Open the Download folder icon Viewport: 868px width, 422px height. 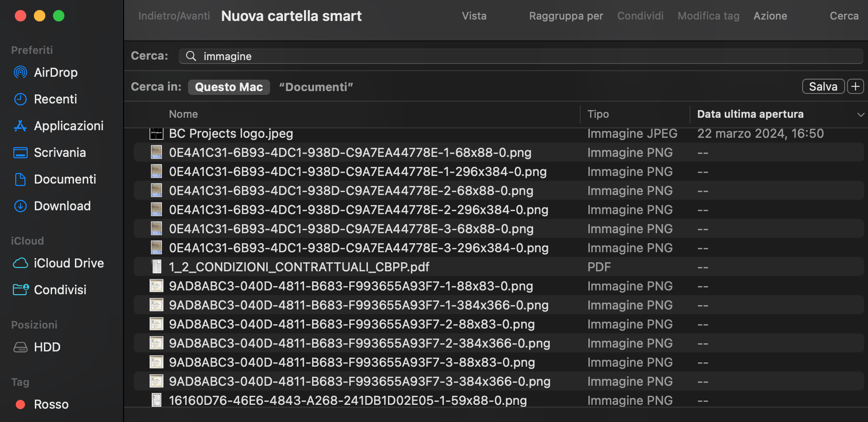62,206
